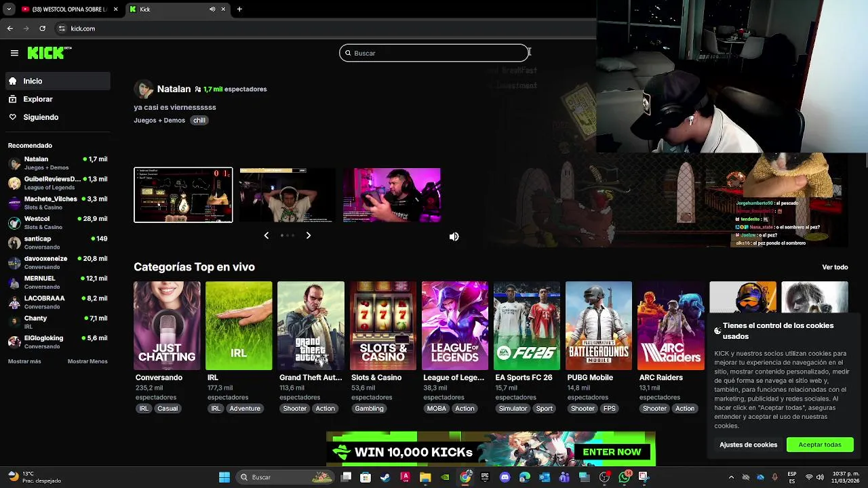
Task: Toggle featured stream volume mute
Action: tap(454, 237)
